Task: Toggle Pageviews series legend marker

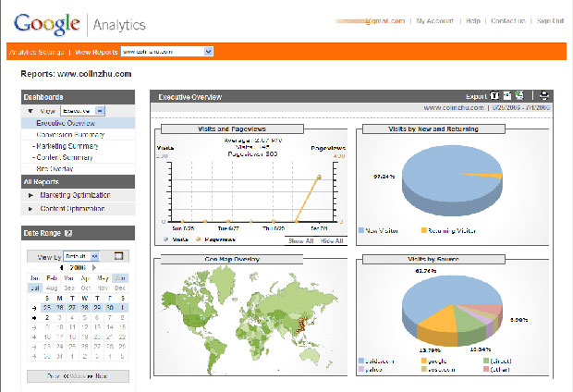Action: 199,239
